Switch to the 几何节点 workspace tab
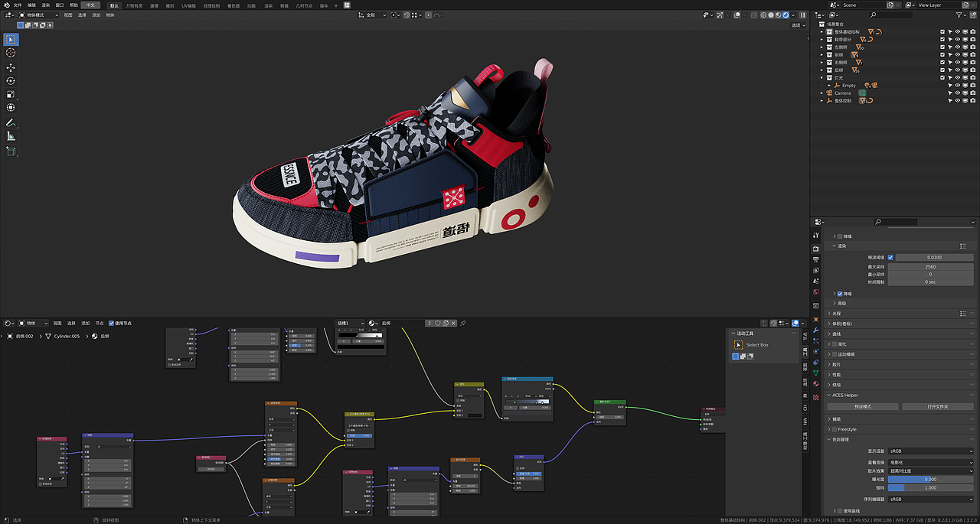This screenshot has height=524, width=980. (x=305, y=5)
